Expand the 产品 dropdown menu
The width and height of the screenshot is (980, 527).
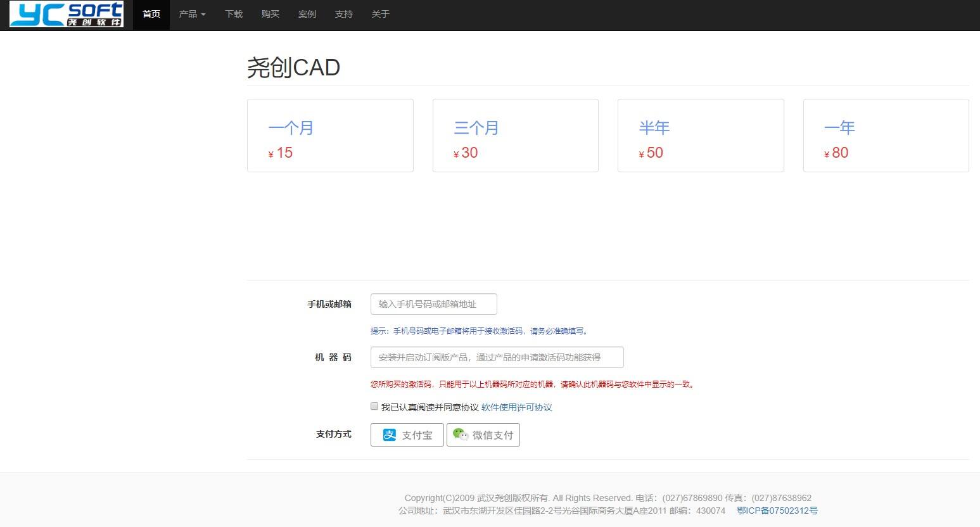[192, 14]
